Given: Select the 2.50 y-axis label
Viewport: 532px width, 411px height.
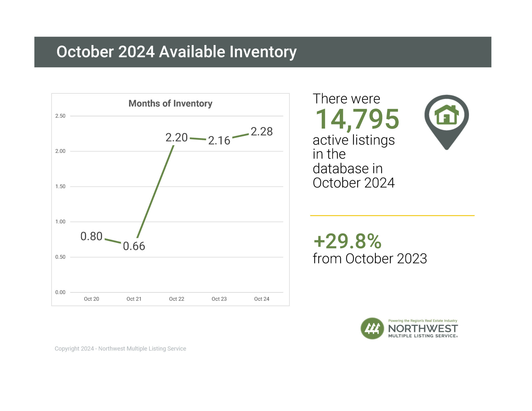Looking at the screenshot, I should point(60,116).
